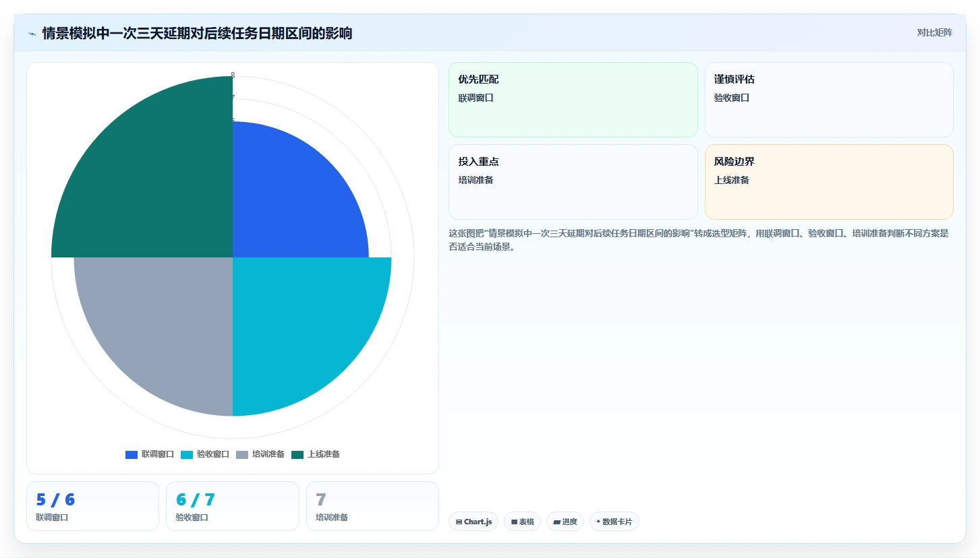Toggle the 验收窗口 legend item
This screenshot has width=980, height=558.
[205, 454]
